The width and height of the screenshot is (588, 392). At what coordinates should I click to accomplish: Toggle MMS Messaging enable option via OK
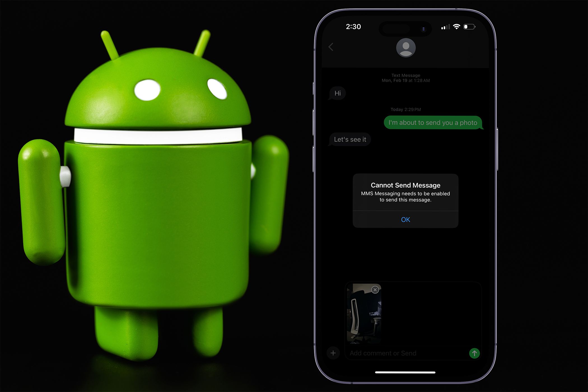click(406, 220)
